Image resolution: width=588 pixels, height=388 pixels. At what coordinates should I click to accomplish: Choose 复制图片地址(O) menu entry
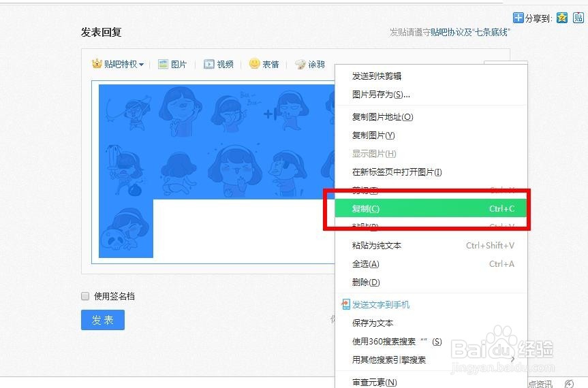(x=431, y=117)
